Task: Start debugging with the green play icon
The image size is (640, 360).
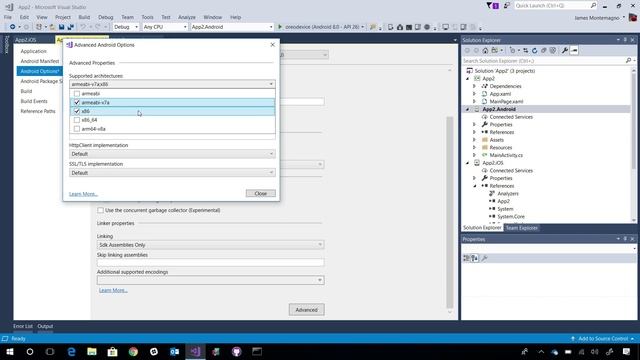Action: [x=280, y=27]
